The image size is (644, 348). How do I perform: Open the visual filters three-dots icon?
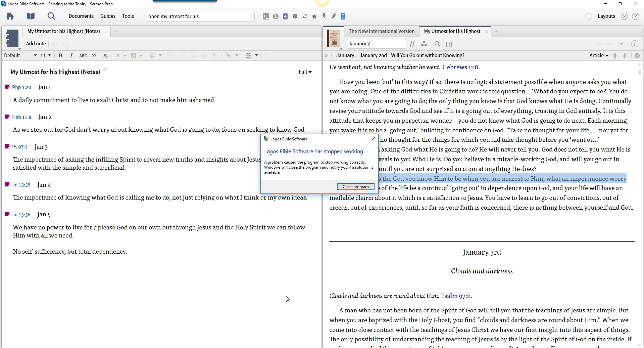coord(424,44)
